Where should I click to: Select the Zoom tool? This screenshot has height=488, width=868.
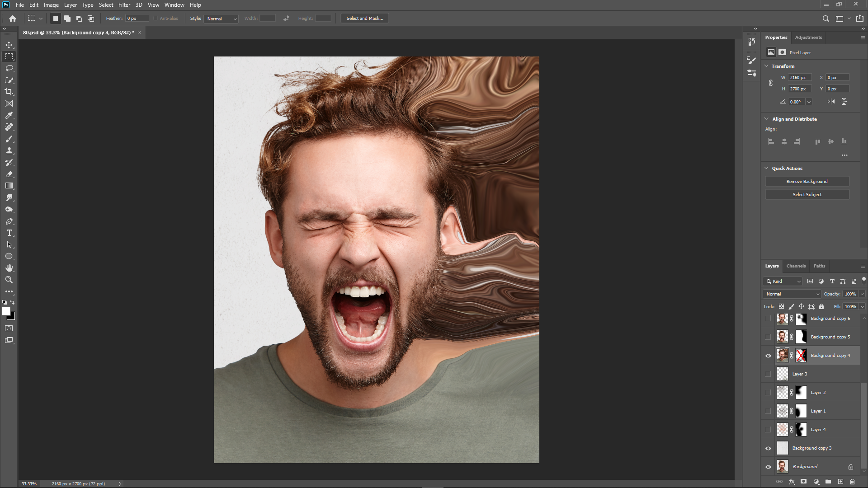(9, 280)
